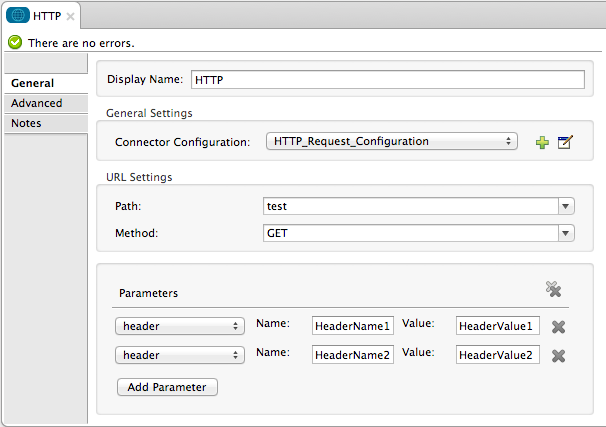Expand the Path dropdown arrow

(566, 206)
